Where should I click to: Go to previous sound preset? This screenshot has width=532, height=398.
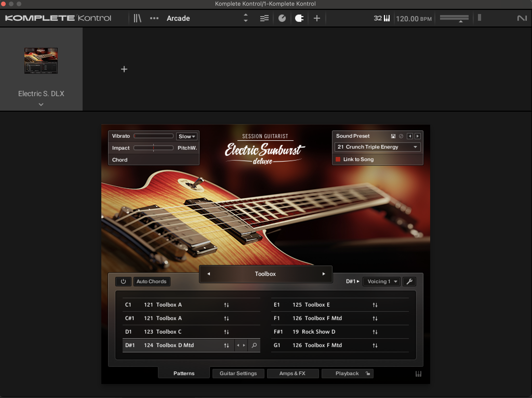(x=410, y=136)
